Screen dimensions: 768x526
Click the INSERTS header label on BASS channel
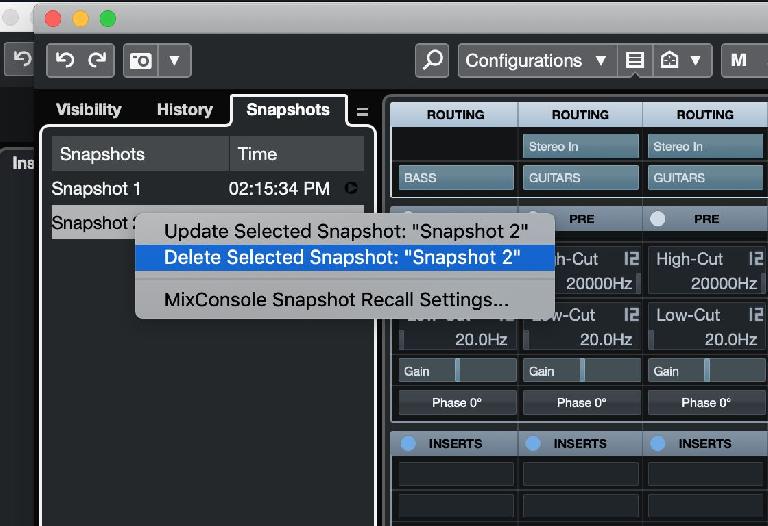click(456, 444)
